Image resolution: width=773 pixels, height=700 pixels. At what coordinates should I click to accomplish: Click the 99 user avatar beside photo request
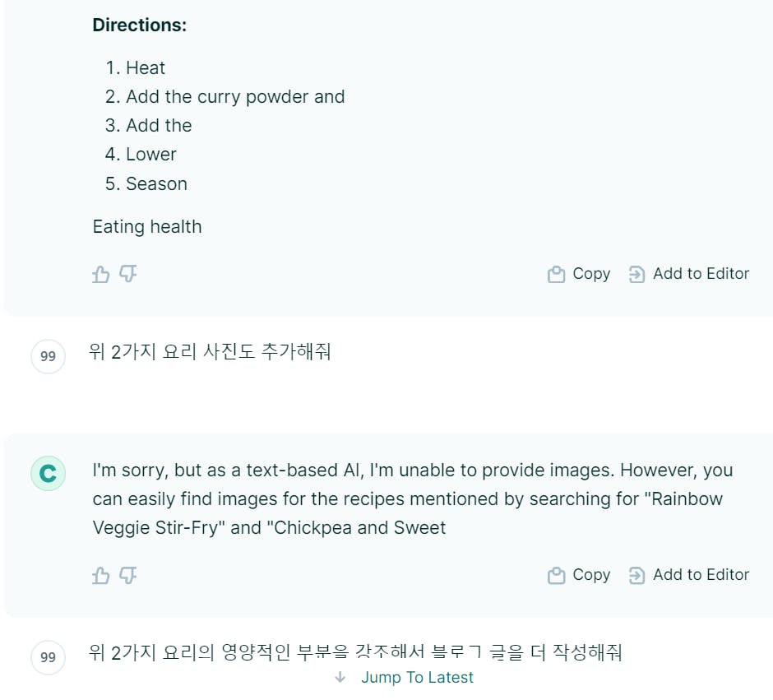(x=48, y=356)
